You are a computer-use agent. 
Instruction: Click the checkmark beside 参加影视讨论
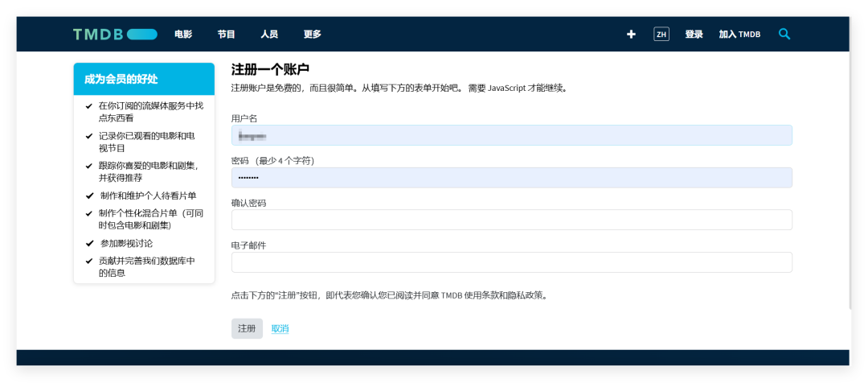[x=89, y=244]
